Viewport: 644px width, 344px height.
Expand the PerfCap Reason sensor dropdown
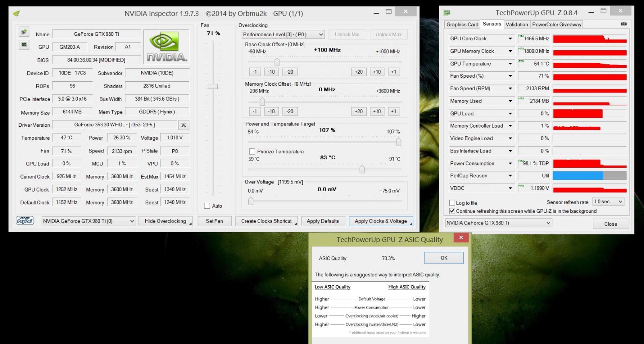pyautogui.click(x=510, y=176)
